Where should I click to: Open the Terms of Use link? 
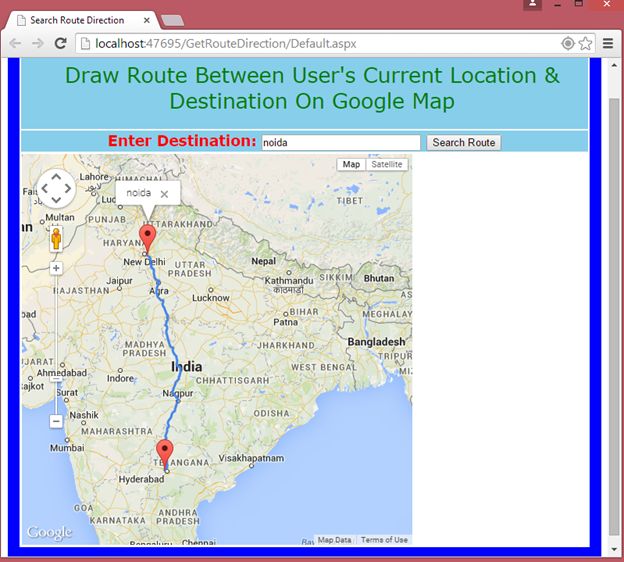384,540
